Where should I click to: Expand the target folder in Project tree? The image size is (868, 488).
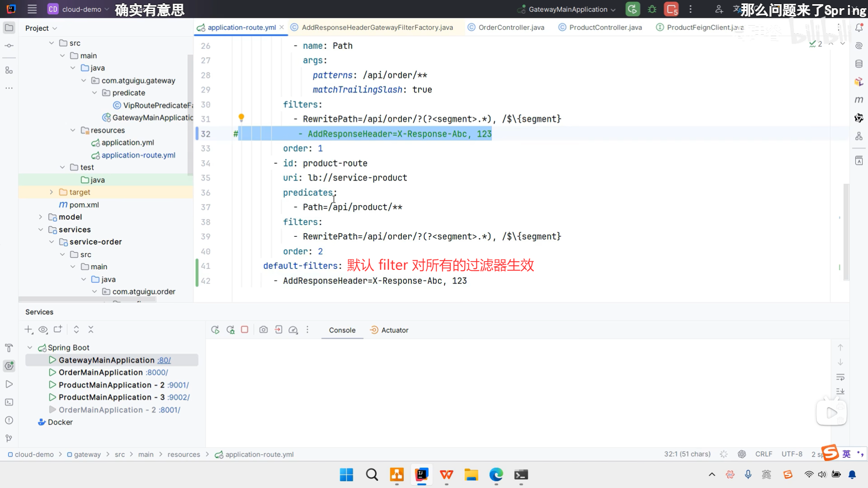point(51,192)
